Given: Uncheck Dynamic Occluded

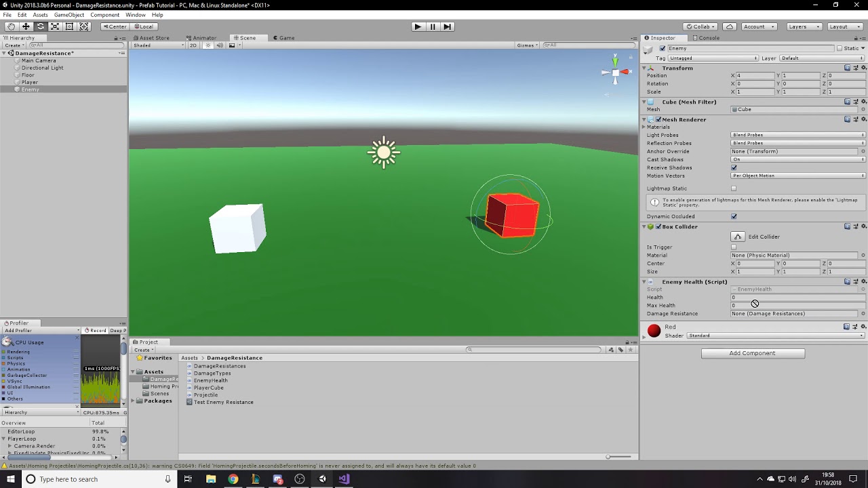Looking at the screenshot, I should tap(734, 216).
